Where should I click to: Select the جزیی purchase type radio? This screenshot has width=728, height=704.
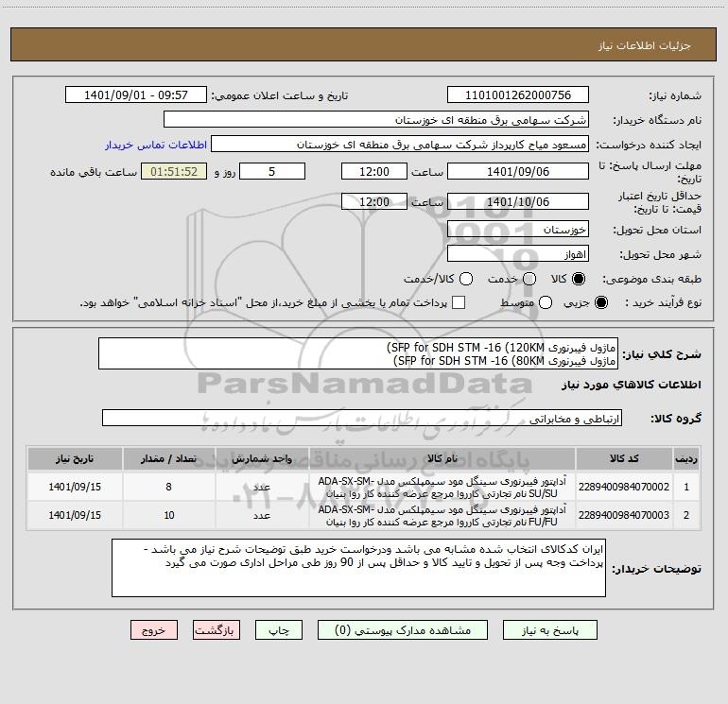(600, 303)
